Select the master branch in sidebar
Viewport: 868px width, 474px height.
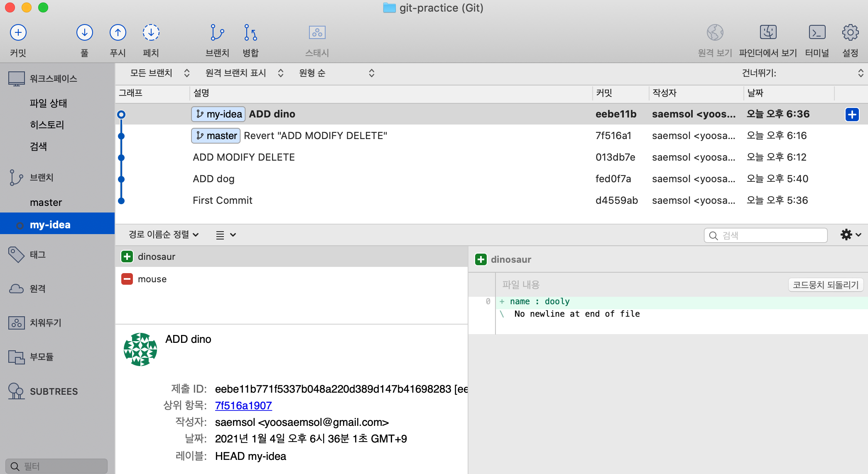[46, 203]
